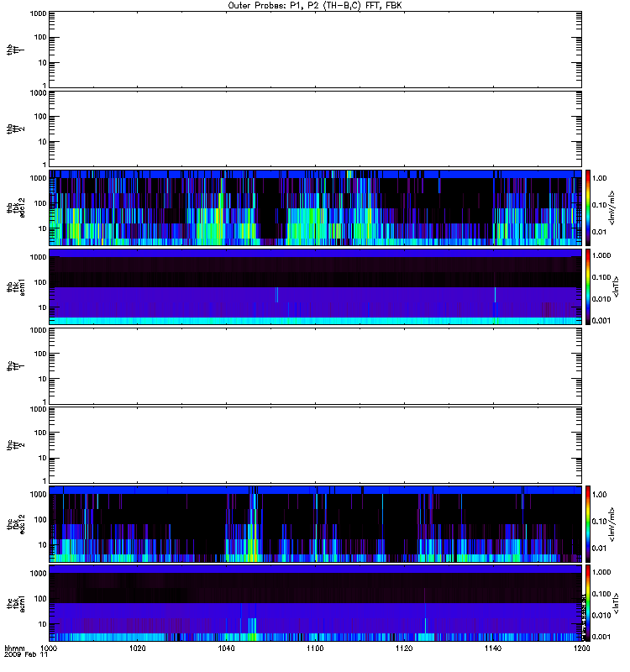Click the '1.000' value on thc scm1 color bar
The image size is (630, 672).
pos(601,572)
